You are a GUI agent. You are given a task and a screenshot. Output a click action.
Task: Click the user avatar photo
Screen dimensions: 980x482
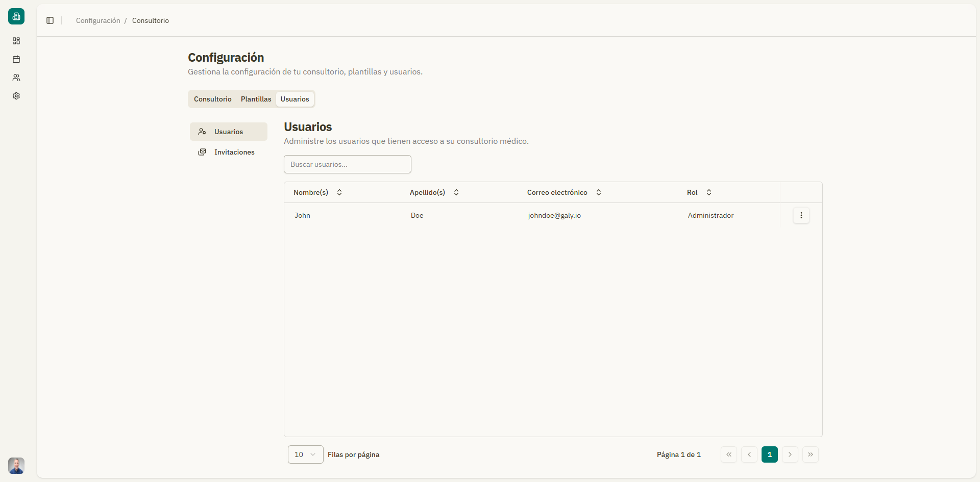point(16,465)
